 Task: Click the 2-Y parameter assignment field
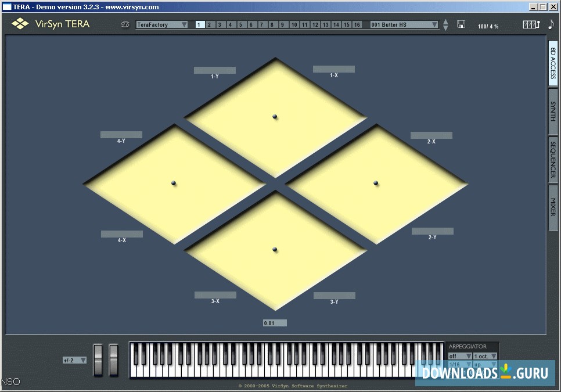pyautogui.click(x=433, y=231)
